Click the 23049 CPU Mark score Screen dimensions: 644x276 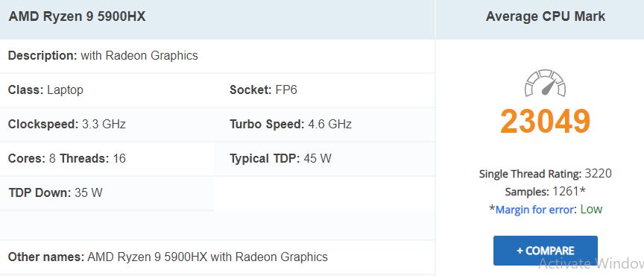pyautogui.click(x=545, y=122)
